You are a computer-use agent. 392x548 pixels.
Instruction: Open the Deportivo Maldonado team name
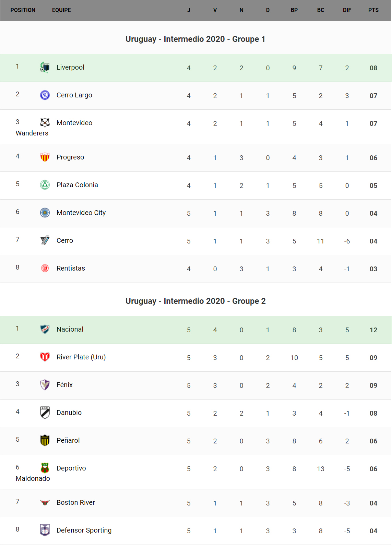click(x=71, y=468)
